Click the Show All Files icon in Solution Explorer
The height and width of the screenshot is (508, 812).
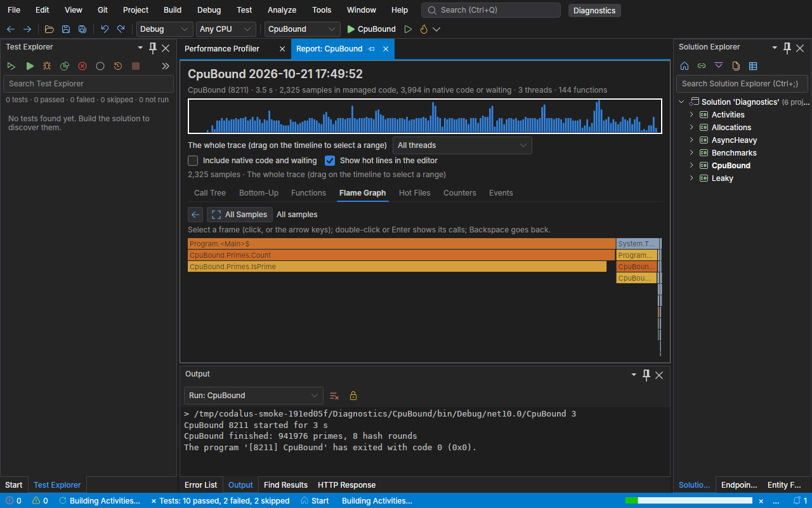coord(736,66)
